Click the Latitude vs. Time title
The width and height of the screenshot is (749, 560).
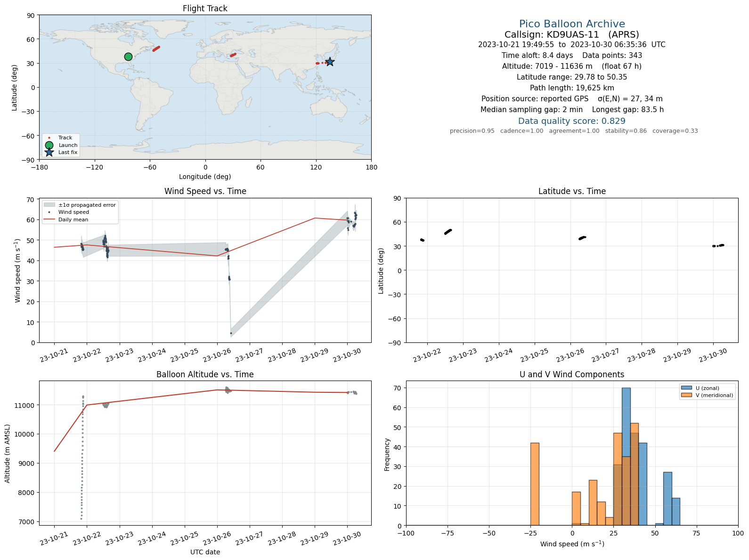[572, 191]
